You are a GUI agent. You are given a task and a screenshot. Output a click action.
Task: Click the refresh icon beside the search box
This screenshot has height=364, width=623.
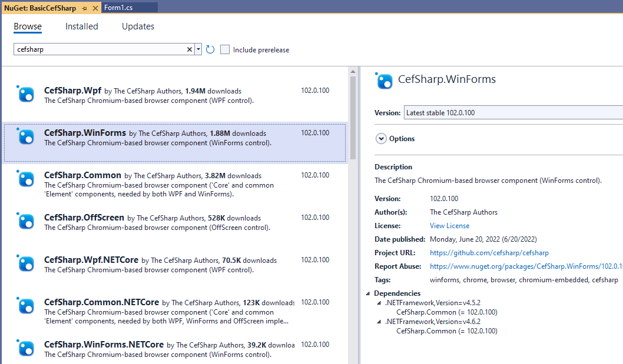click(x=210, y=50)
